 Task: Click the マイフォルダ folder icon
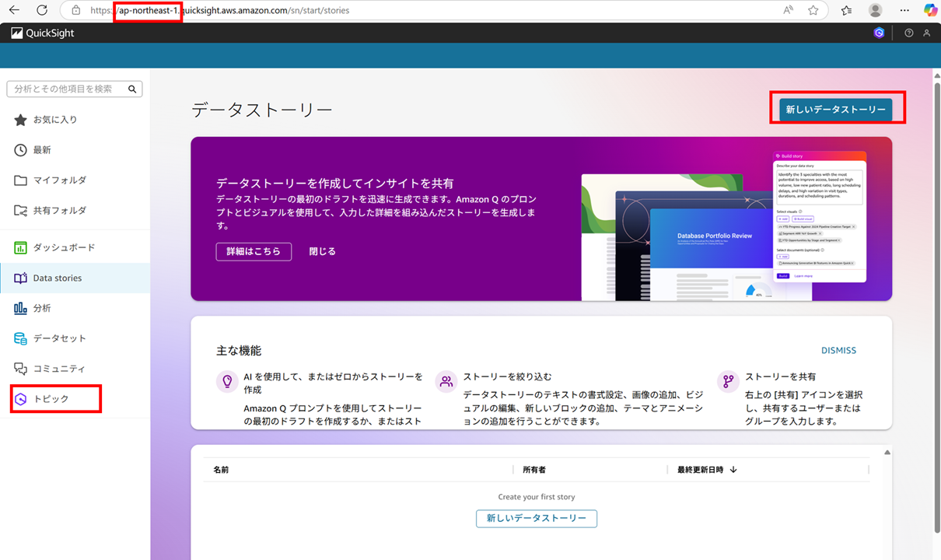[x=20, y=180]
